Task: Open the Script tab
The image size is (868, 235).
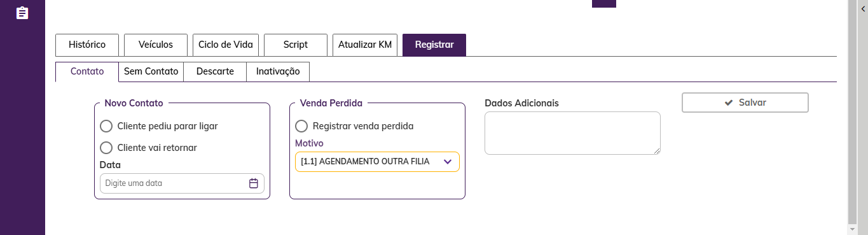Action: [x=296, y=45]
